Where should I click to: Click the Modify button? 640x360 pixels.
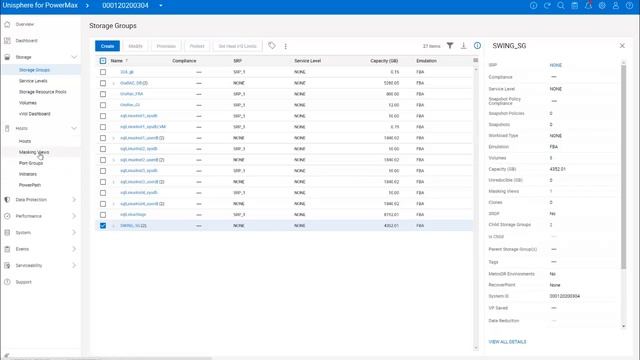point(136,46)
